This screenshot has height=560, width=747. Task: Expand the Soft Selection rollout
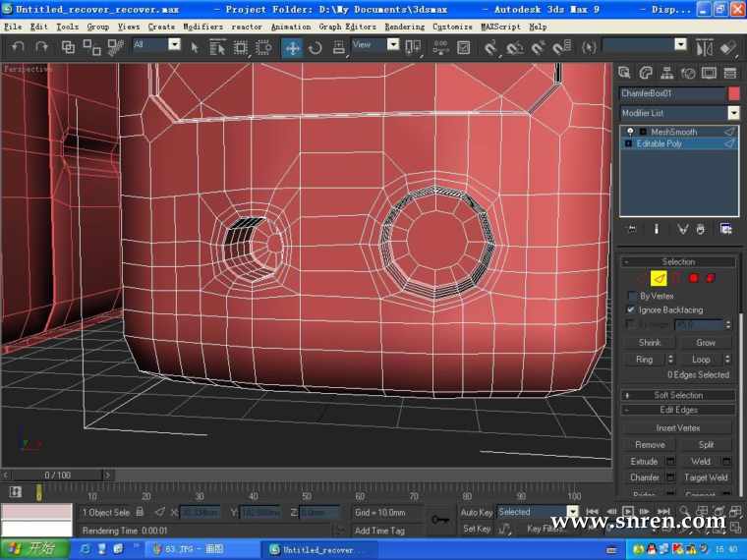[x=678, y=395]
